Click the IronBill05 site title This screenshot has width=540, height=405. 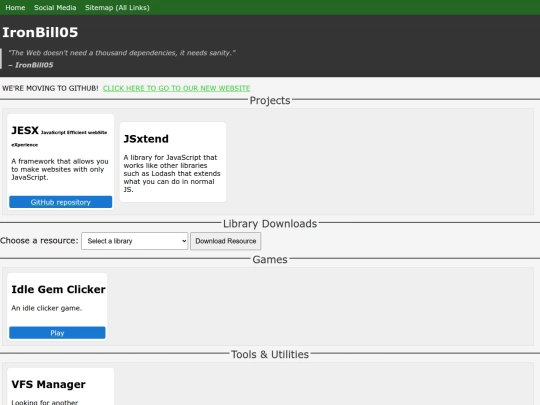(40, 32)
